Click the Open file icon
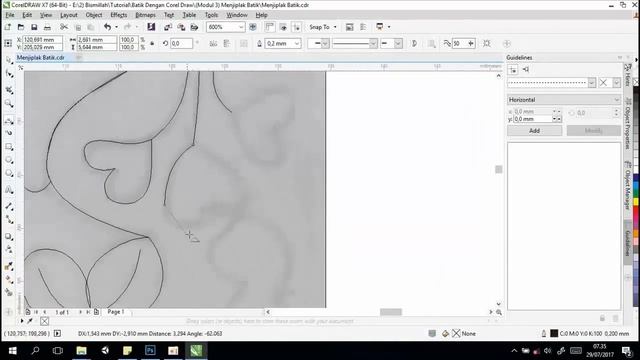This screenshot has width=640, height=360. pyautogui.click(x=21, y=27)
